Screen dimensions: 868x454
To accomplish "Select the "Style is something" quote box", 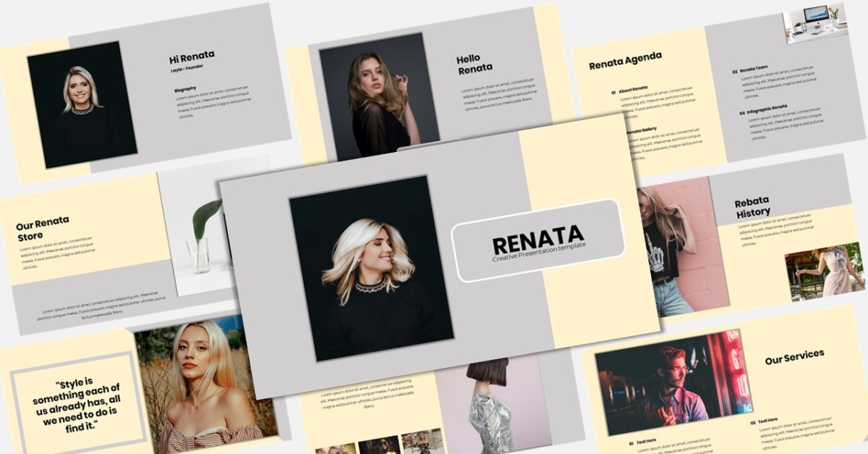I will (77, 403).
